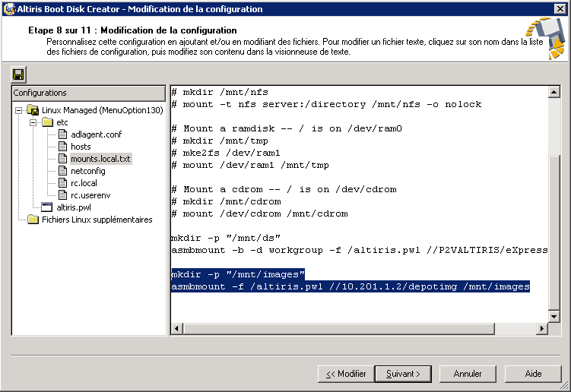Click the Configurations column header
The width and height of the screenshot is (571, 392).
coord(88,93)
